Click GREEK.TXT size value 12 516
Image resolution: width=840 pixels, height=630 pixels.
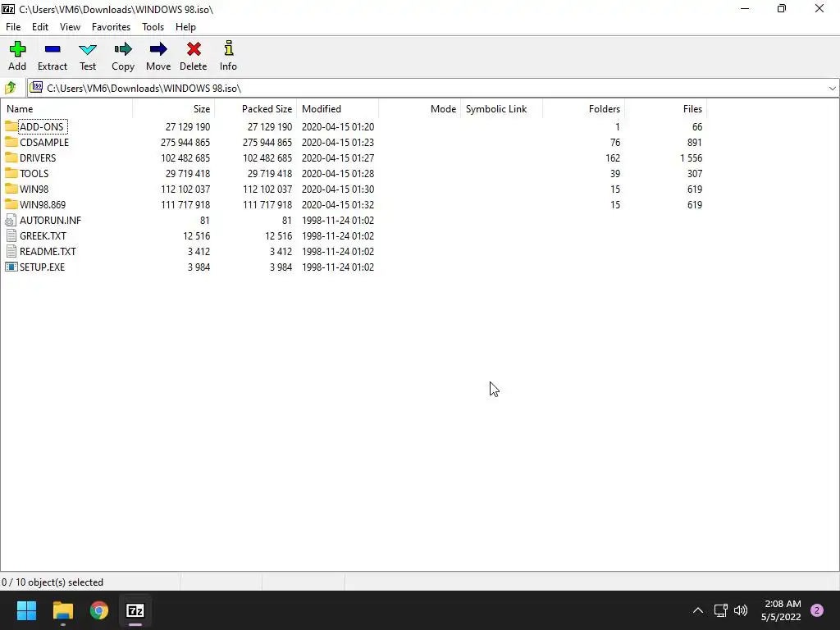(x=196, y=235)
